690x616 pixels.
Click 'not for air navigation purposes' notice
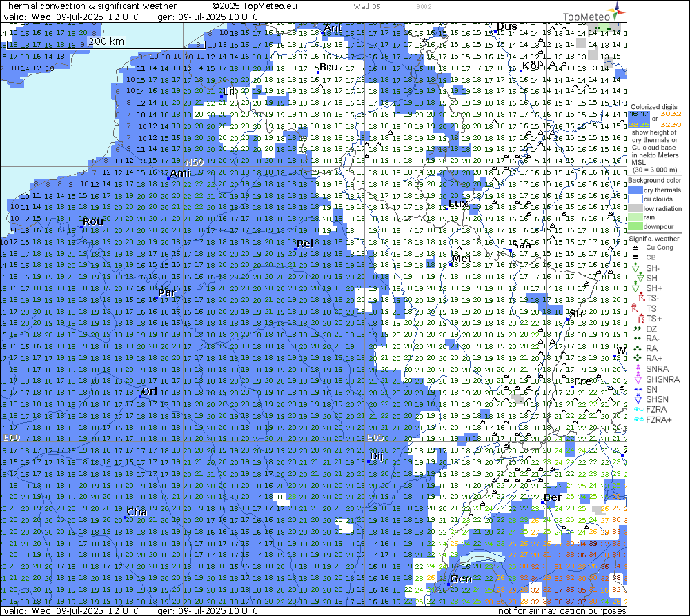[x=562, y=610]
